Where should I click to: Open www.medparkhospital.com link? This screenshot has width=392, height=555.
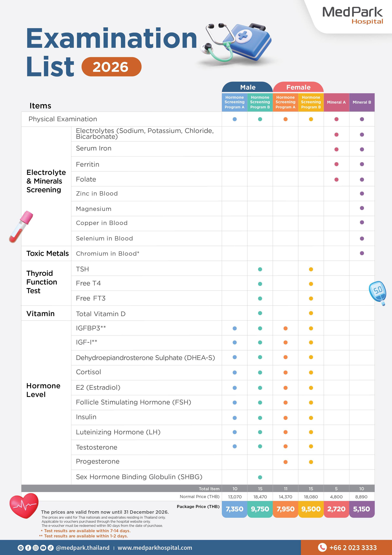155,548
